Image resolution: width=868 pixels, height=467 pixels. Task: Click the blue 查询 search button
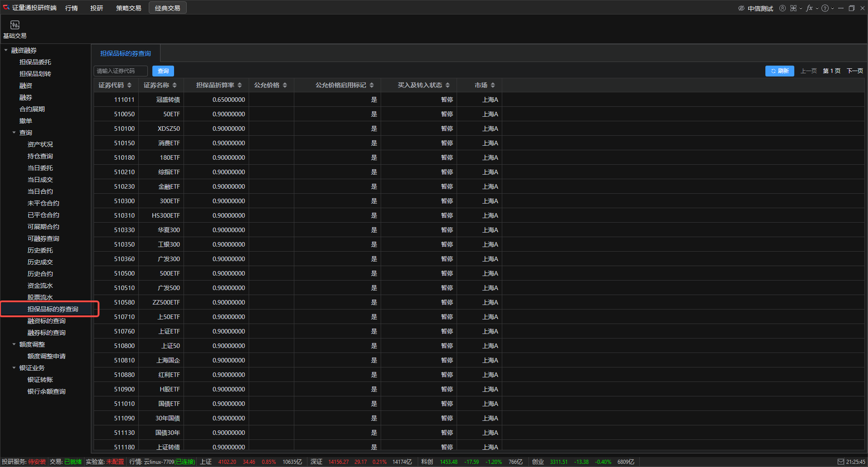coord(163,71)
